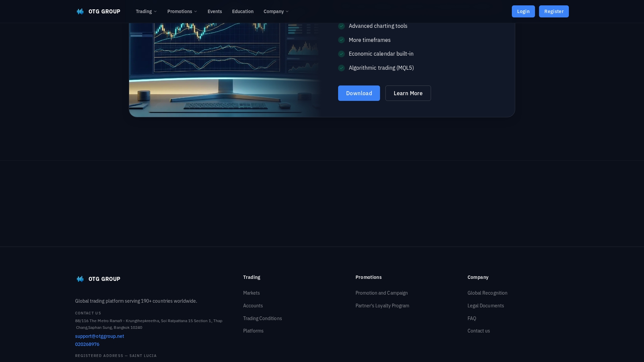644x362 pixels.
Task: Click the 'More timeframes' feature text
Action: coord(370,40)
